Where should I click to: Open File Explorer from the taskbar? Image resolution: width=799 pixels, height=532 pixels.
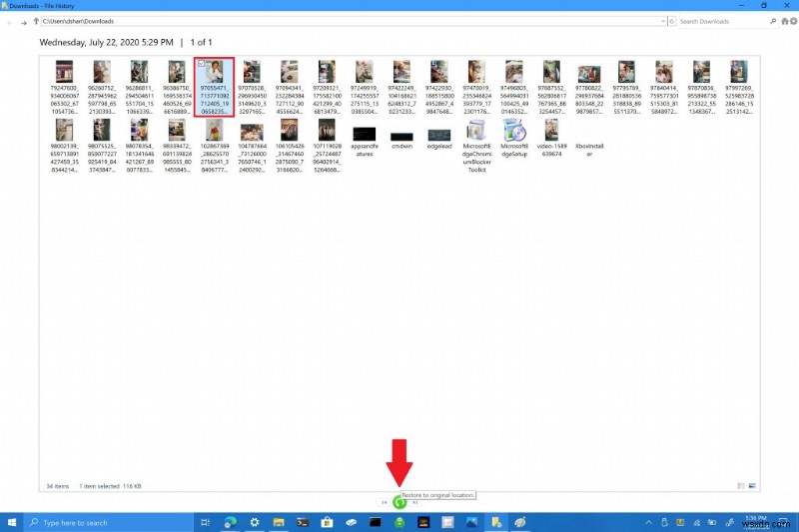(279, 522)
